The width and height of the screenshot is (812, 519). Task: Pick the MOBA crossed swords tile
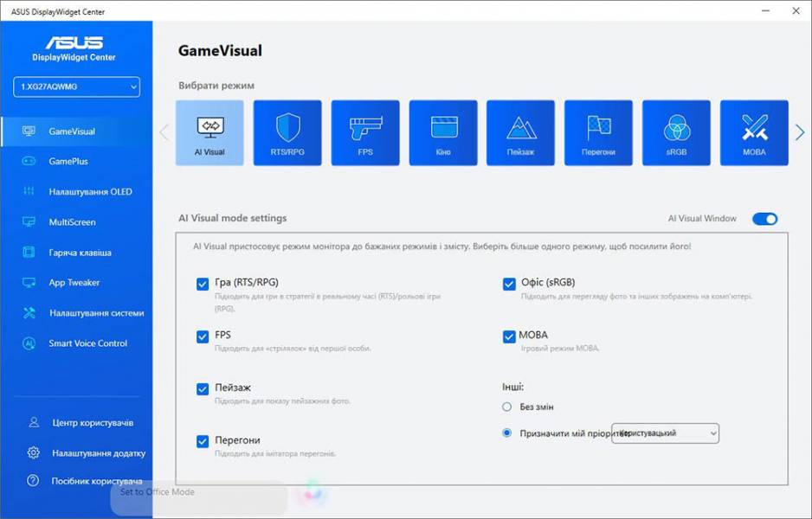[754, 132]
